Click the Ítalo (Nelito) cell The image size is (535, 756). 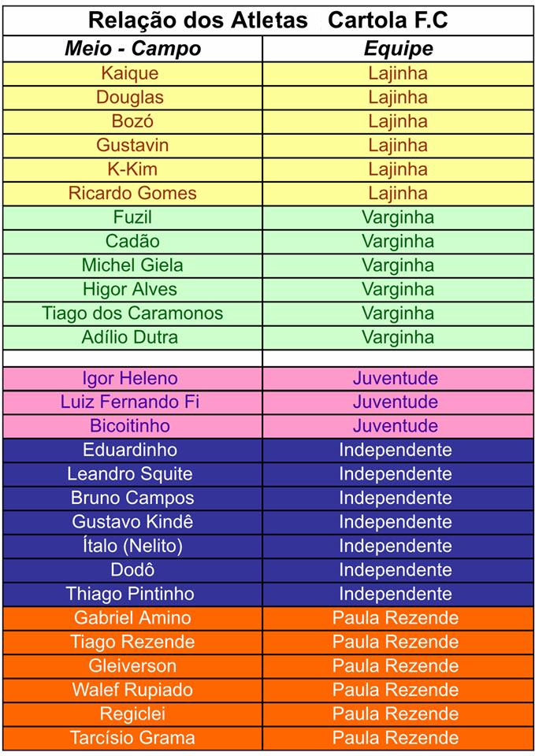point(132,547)
